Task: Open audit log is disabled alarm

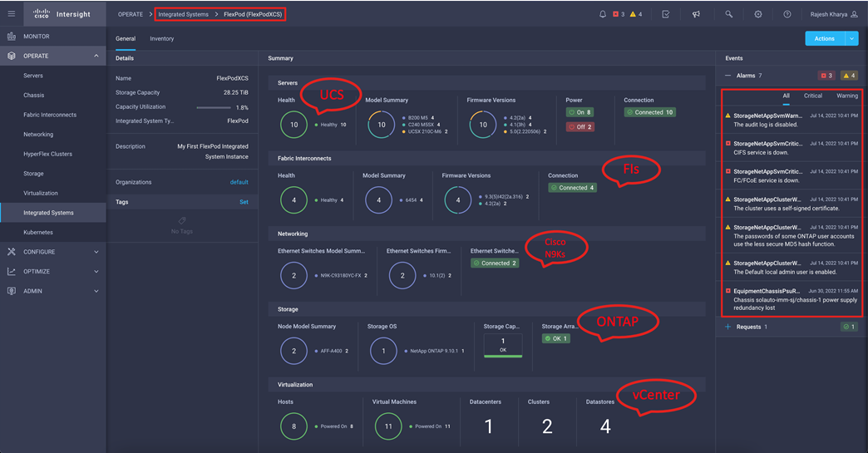Action: (792, 120)
